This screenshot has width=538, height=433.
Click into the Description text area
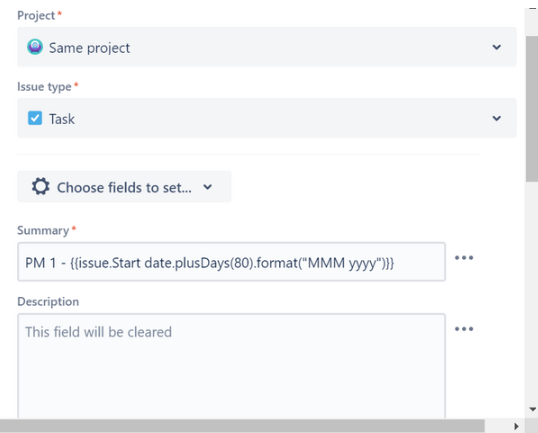232,366
